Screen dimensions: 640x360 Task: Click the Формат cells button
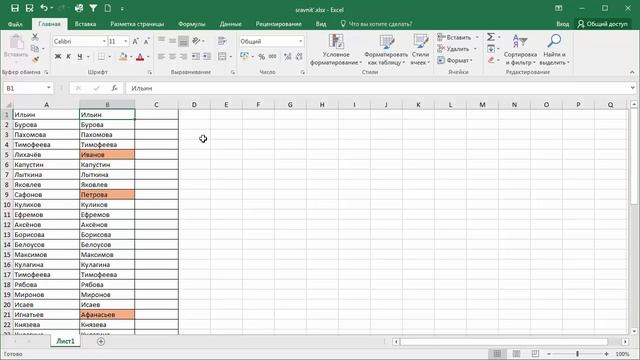tap(455, 60)
